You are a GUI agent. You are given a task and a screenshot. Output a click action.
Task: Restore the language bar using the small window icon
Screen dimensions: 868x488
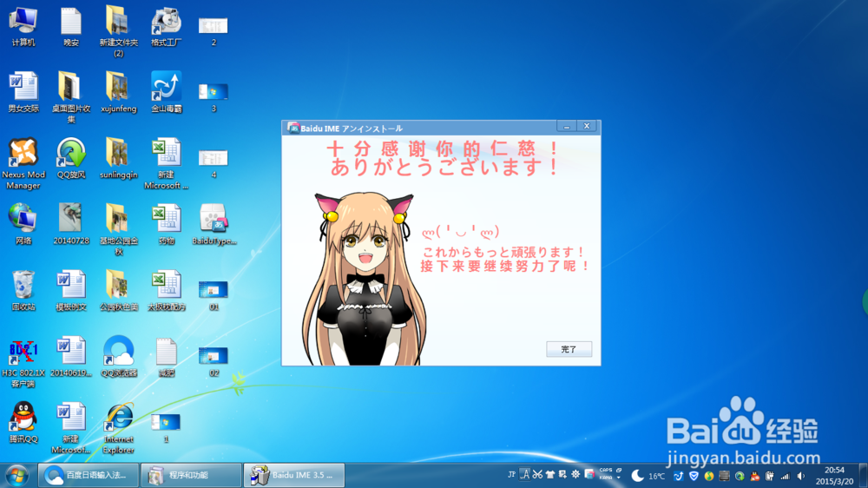(619, 471)
